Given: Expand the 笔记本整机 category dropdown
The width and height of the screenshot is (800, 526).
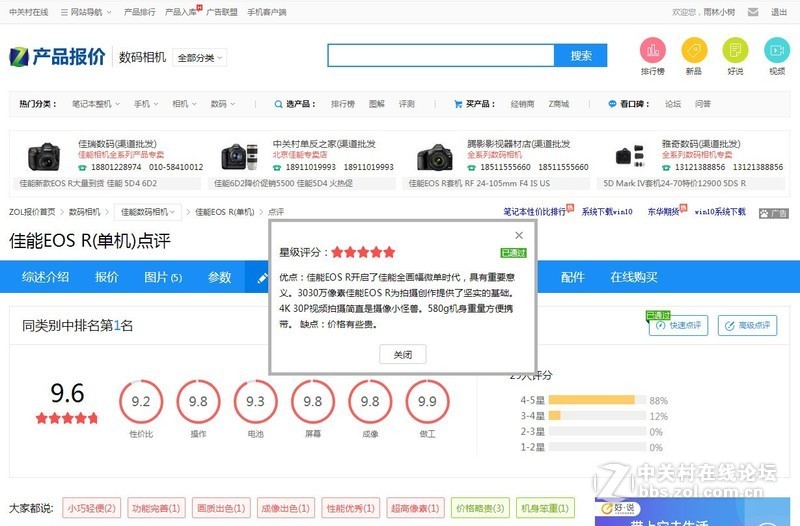Looking at the screenshot, I should point(95,104).
